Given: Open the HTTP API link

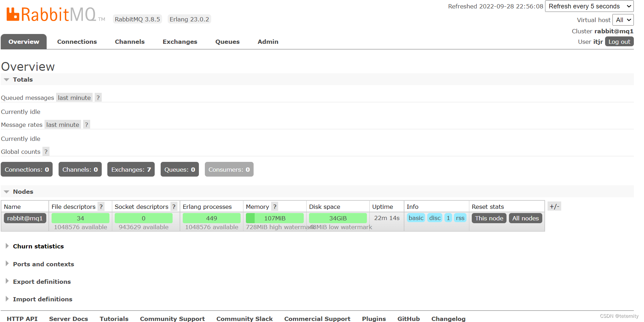Looking at the screenshot, I should coord(22,319).
